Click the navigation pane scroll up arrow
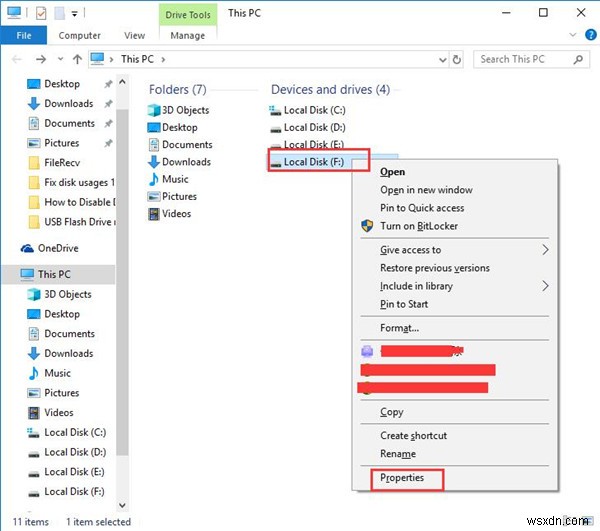 pos(122,81)
